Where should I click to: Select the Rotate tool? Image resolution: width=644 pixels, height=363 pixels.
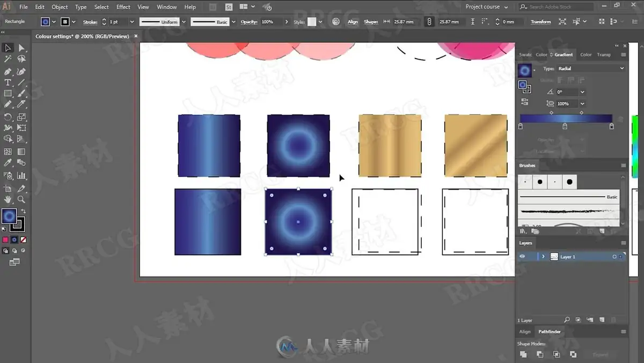click(8, 117)
